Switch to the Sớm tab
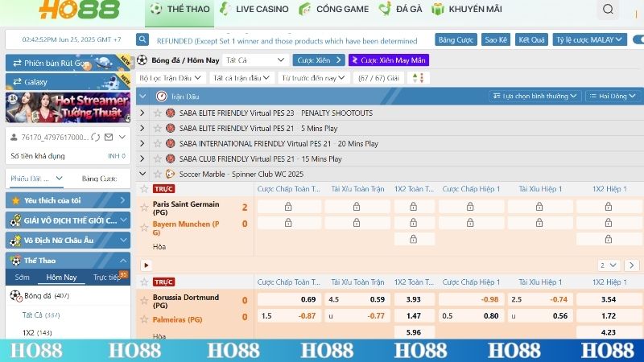This screenshot has width=644, height=362. point(23,277)
